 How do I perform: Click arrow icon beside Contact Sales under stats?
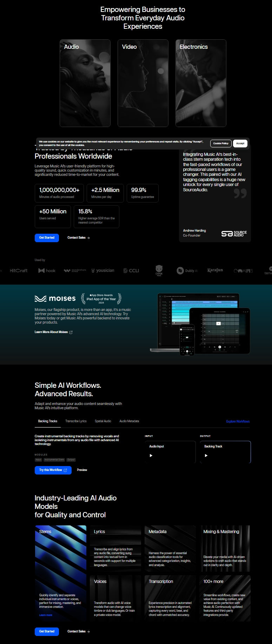click(88, 238)
